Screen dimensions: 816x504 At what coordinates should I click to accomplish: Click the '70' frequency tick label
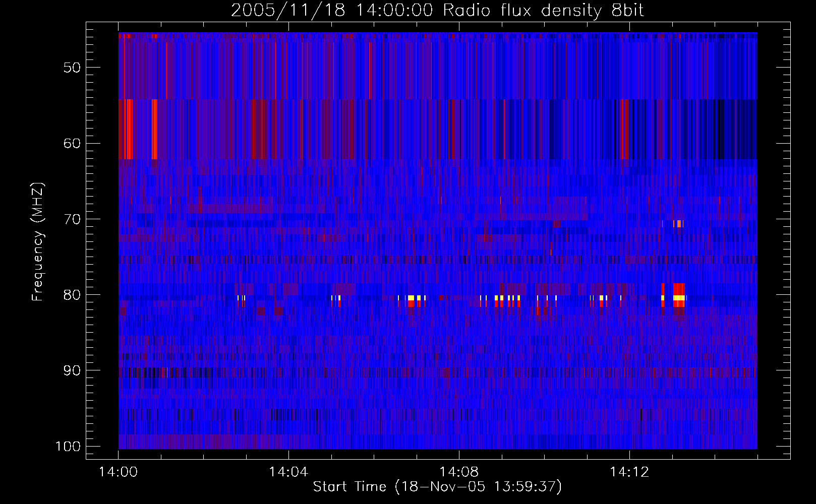(x=72, y=219)
